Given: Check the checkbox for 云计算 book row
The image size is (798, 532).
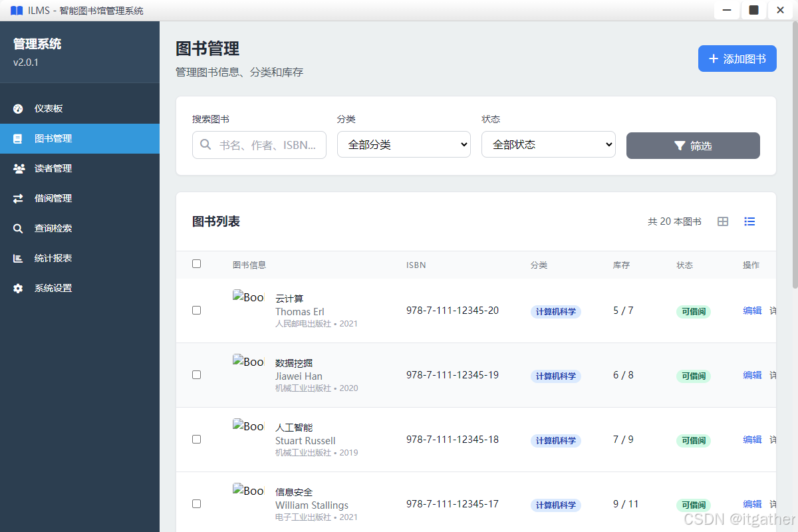Looking at the screenshot, I should coord(196,310).
